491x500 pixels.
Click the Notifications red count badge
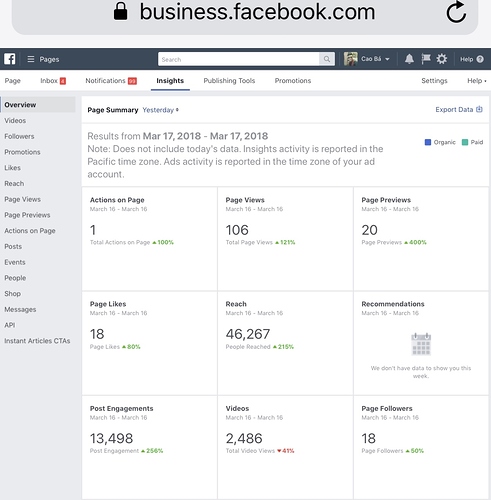tap(132, 81)
